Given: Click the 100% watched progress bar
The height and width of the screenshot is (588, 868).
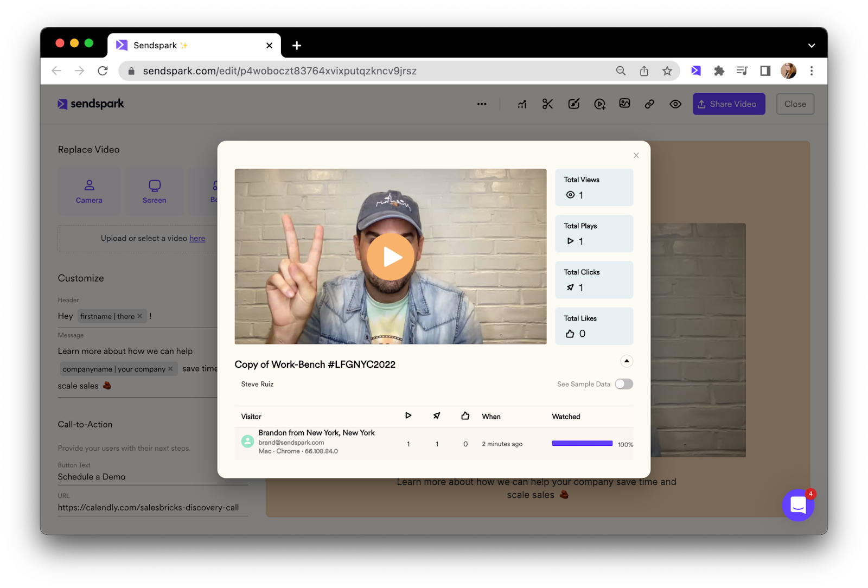Looking at the screenshot, I should [582, 444].
